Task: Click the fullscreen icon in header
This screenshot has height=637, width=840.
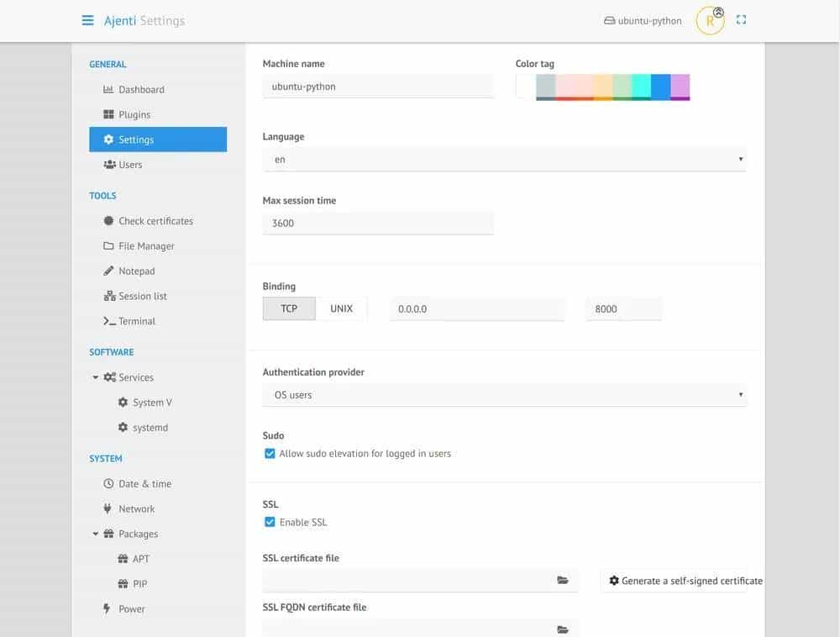Action: pyautogui.click(x=741, y=20)
